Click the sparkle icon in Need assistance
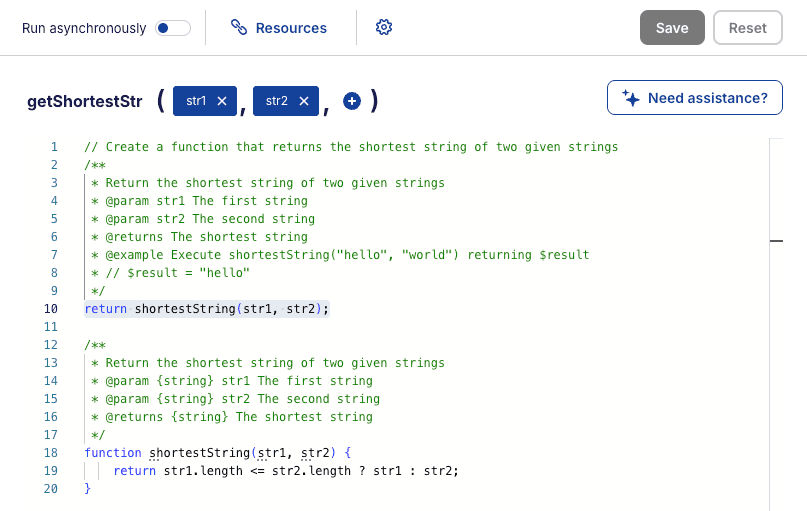This screenshot has height=511, width=807. click(630, 98)
